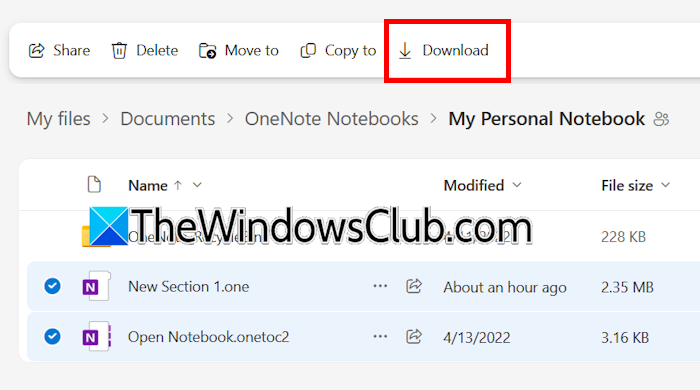Click OneNote icon of Open Notebook.onetoc2
Image resolution: width=700 pixels, height=390 pixels.
coord(96,336)
